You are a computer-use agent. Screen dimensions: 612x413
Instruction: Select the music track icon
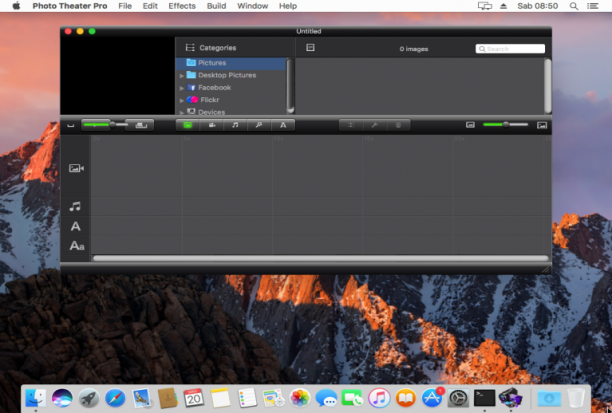[75, 206]
